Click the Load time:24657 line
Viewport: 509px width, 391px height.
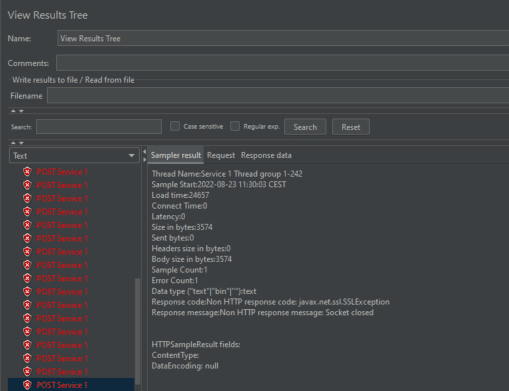pos(180,195)
